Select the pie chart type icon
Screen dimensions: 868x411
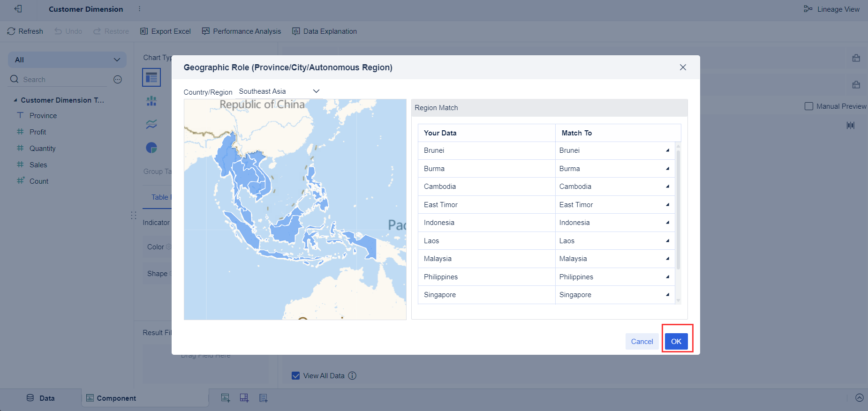click(151, 148)
